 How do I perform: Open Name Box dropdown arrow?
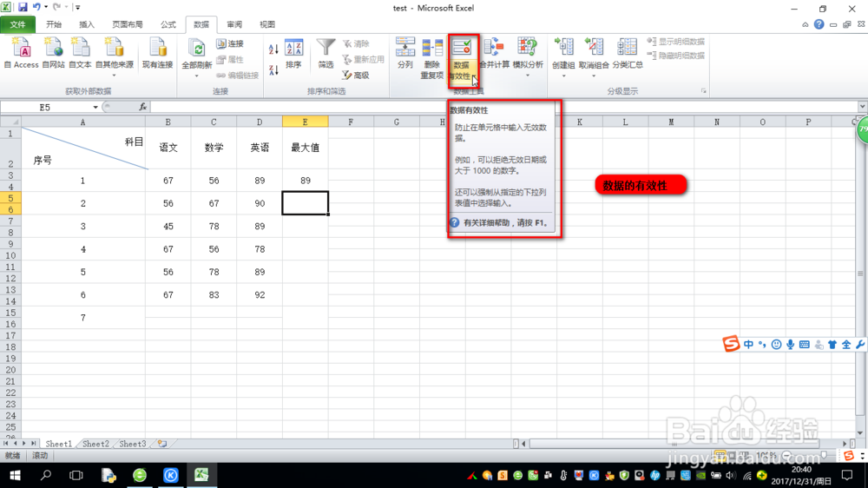[95, 107]
